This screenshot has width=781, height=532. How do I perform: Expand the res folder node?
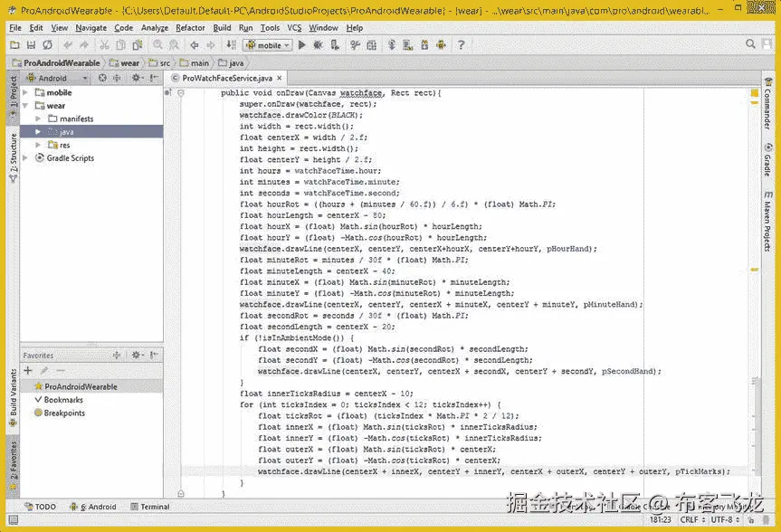[38, 145]
